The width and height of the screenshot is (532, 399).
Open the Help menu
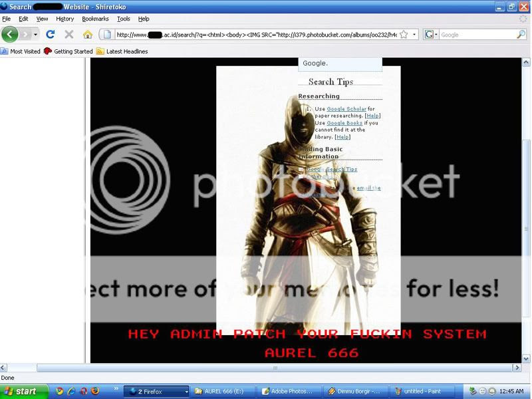click(x=144, y=19)
